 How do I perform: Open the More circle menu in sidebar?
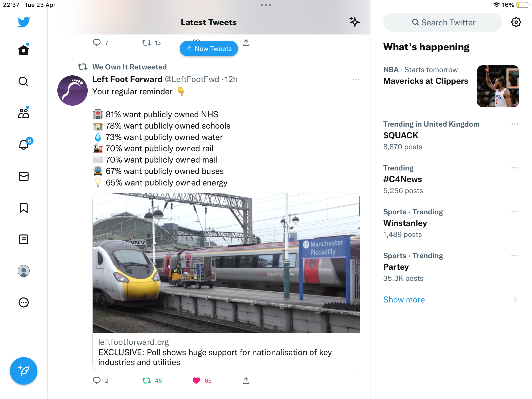click(x=24, y=302)
